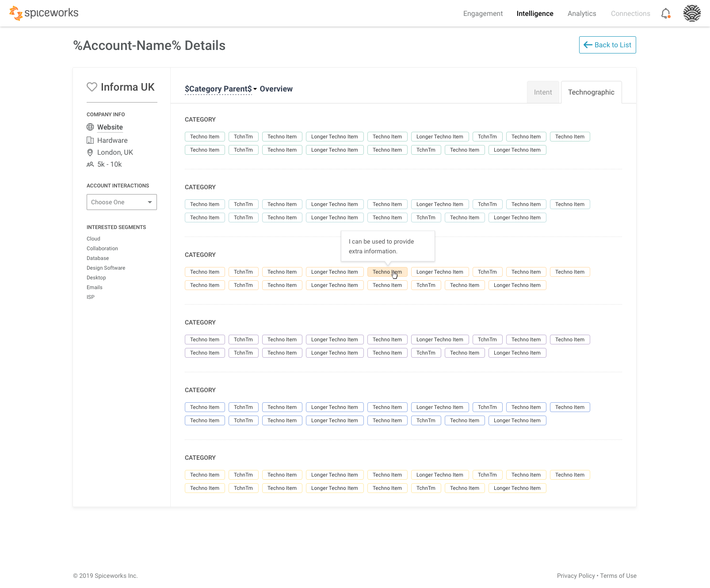
Task: Switch to the Technographic tab
Action: tap(591, 92)
